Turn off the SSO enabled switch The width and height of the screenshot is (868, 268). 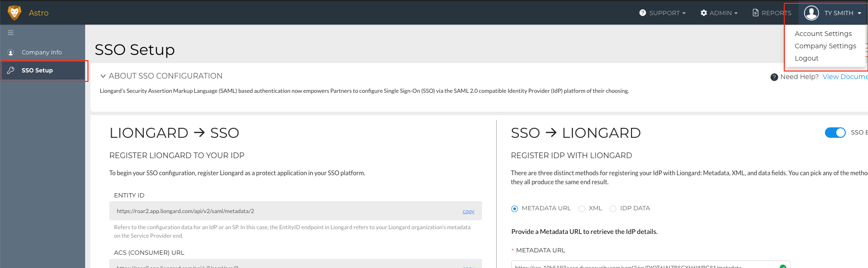click(x=835, y=133)
